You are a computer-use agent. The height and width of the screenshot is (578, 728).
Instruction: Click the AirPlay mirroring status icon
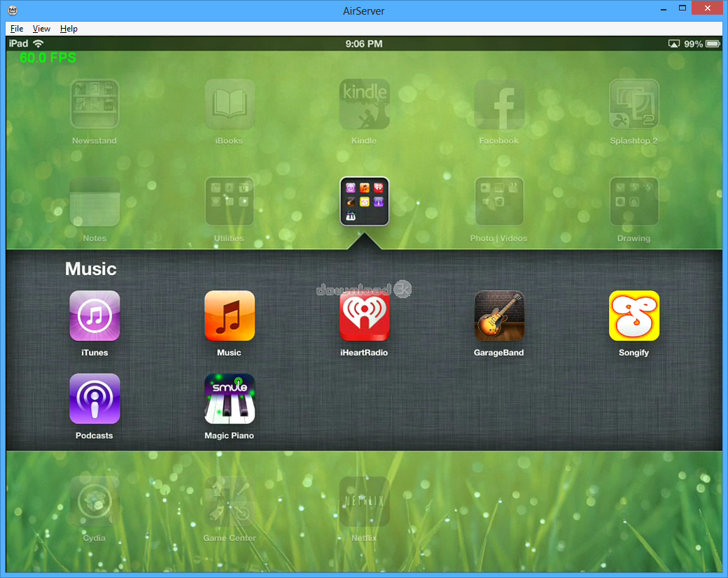pyautogui.click(x=673, y=44)
